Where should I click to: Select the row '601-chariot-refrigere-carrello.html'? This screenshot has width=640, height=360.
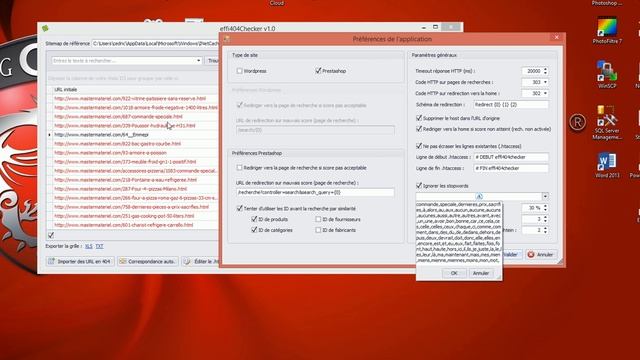(135, 225)
